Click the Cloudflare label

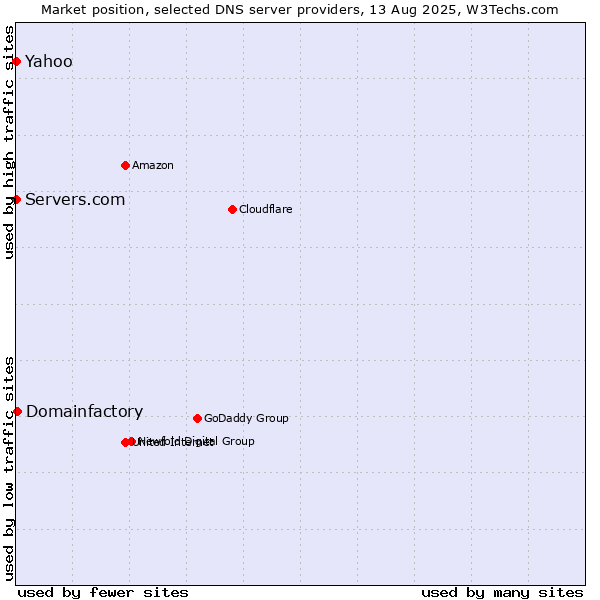coord(266,209)
